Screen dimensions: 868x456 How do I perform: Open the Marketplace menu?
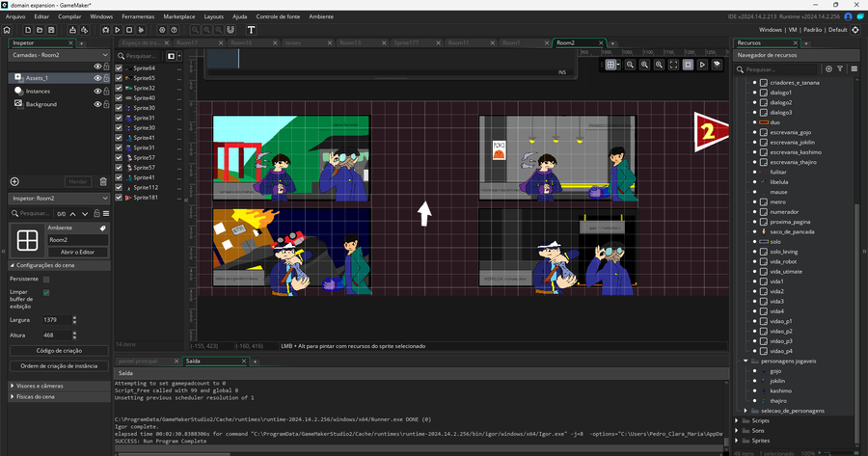178,16
